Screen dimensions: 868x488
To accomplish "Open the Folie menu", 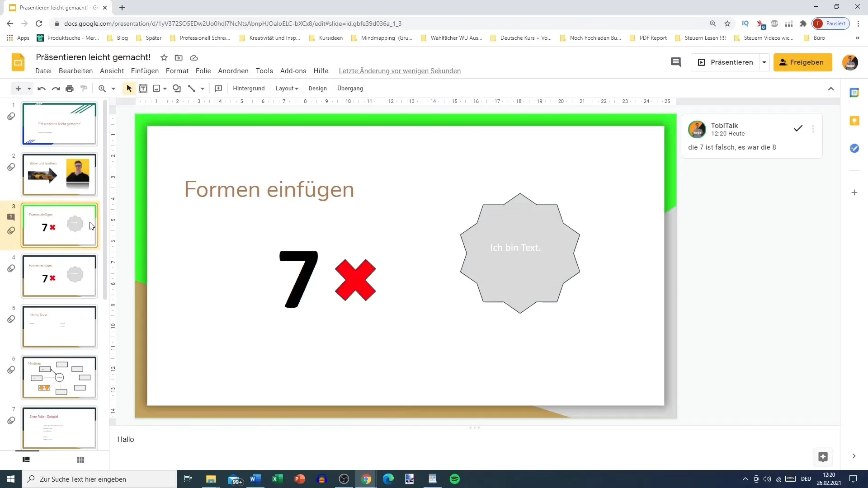I will click(x=203, y=71).
